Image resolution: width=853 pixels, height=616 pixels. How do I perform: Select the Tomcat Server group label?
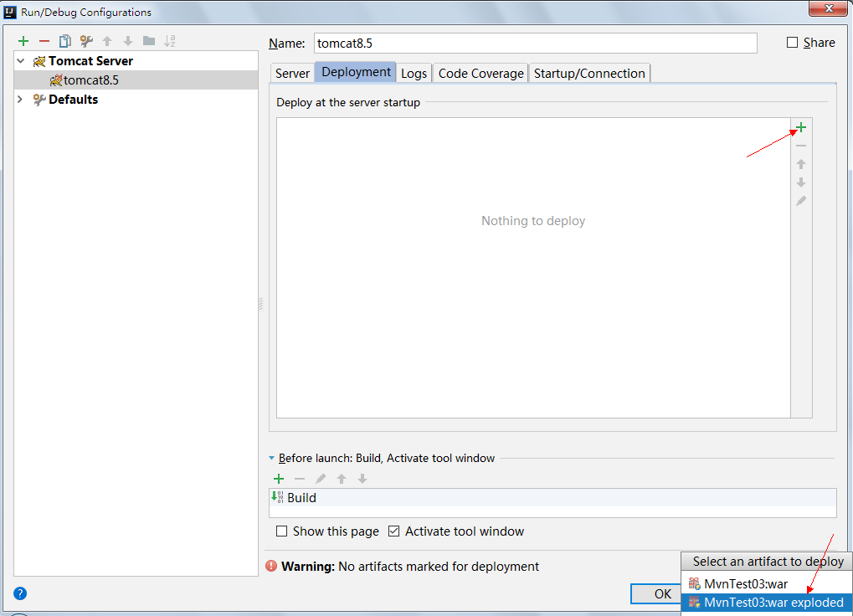click(90, 61)
